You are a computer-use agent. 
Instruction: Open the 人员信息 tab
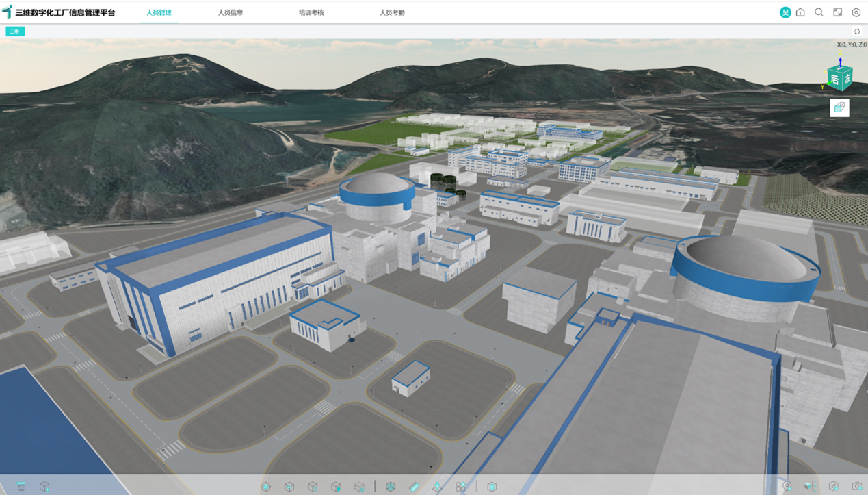point(231,12)
